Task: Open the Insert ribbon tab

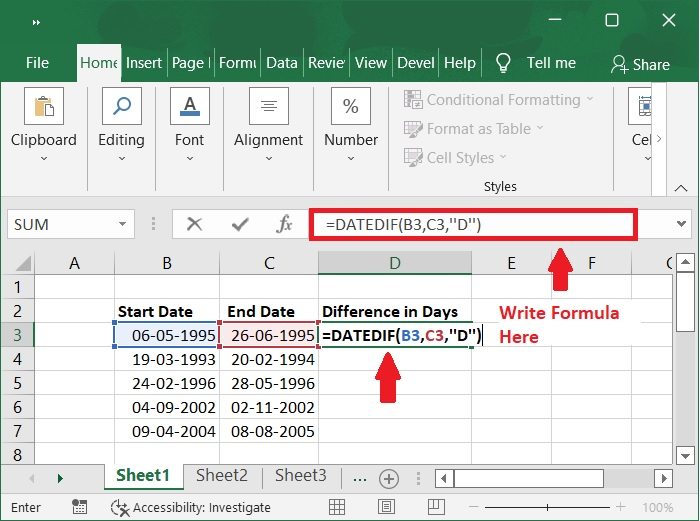Action: coord(144,62)
